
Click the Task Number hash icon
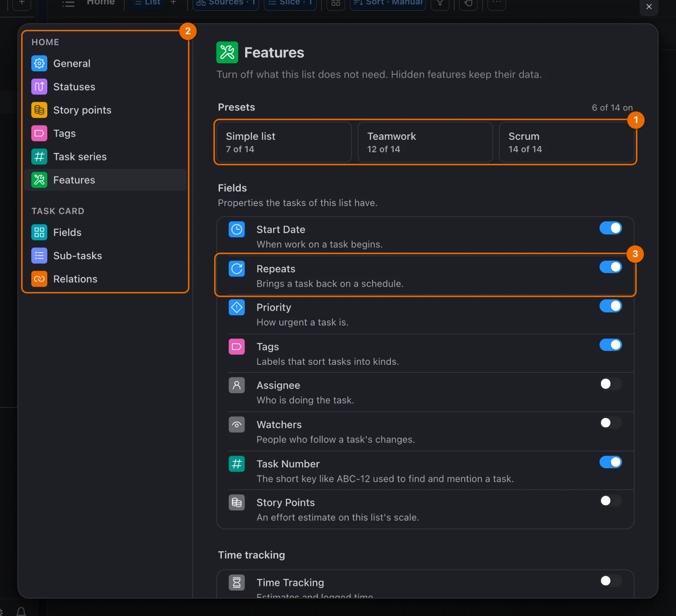(237, 464)
